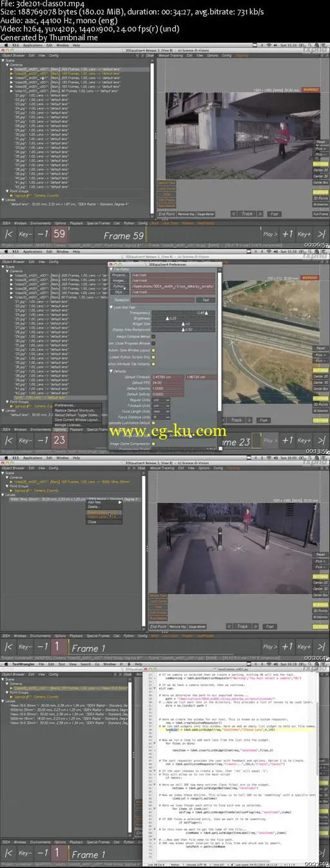The image size is (330, 868).
Task: Adjust the Transparency slider in Preferences
Action: (183, 313)
